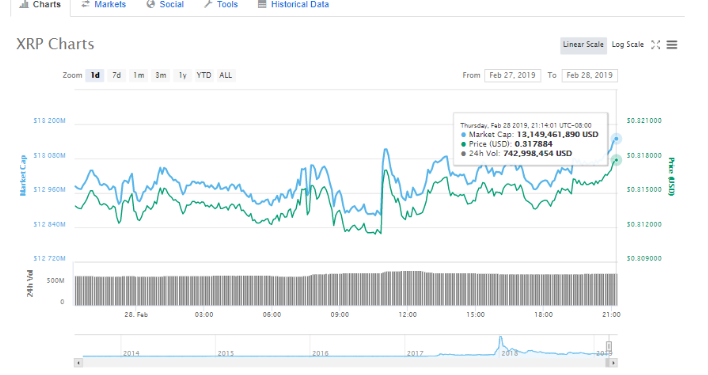Click the $0.321000 price axis value
This screenshot has width=708, height=375.
pyautogui.click(x=644, y=120)
